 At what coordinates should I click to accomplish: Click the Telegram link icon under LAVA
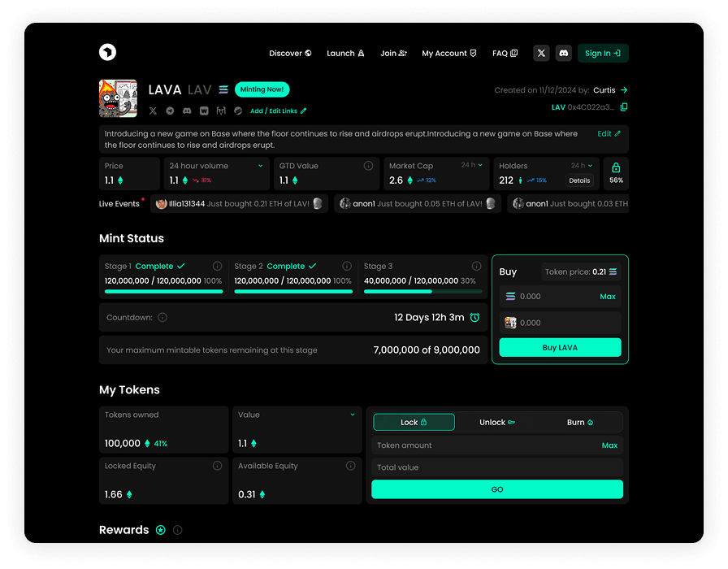(x=170, y=111)
